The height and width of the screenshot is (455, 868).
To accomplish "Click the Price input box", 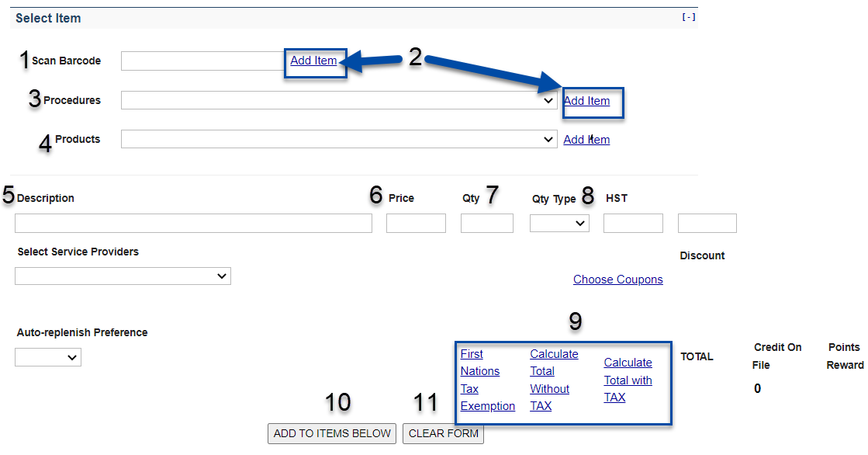I will (x=416, y=224).
